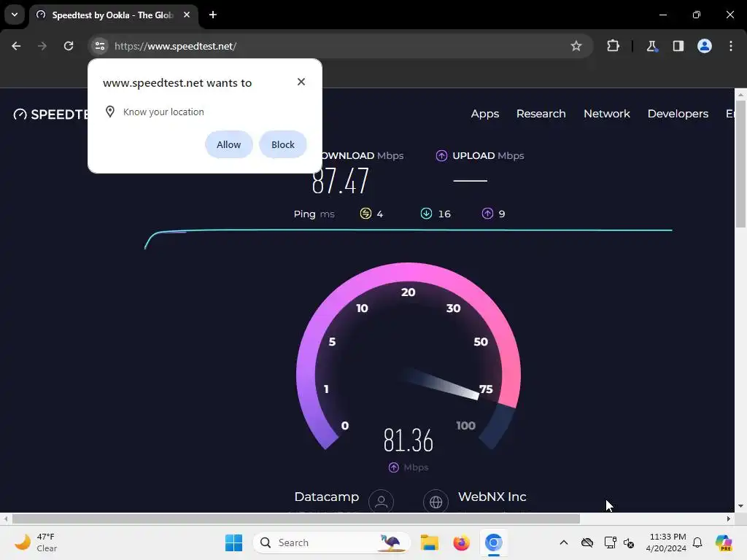Click the WebNX Inc server name
The height and width of the screenshot is (560, 747).
492,497
